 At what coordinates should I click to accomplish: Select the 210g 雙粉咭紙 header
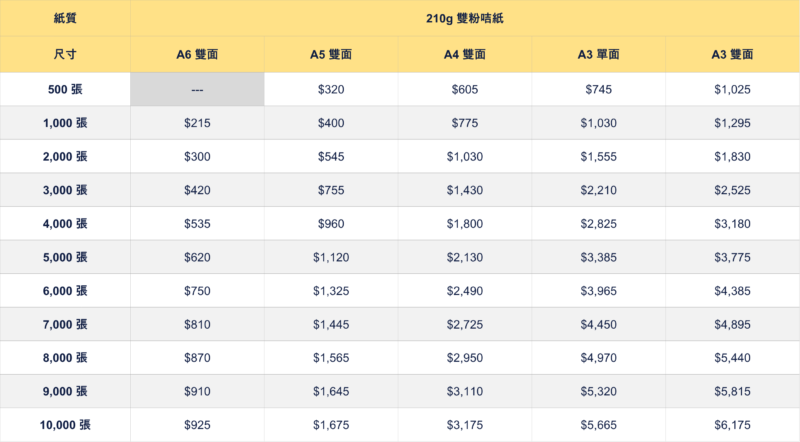(x=465, y=18)
